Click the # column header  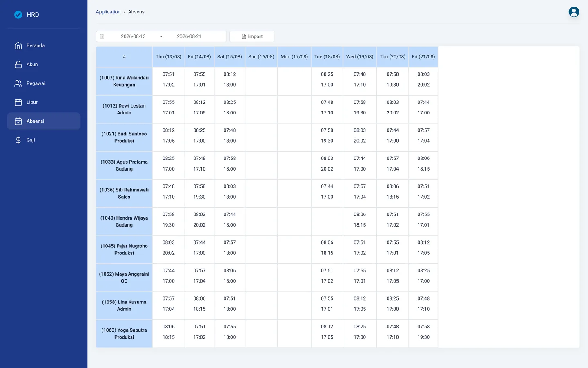124,57
